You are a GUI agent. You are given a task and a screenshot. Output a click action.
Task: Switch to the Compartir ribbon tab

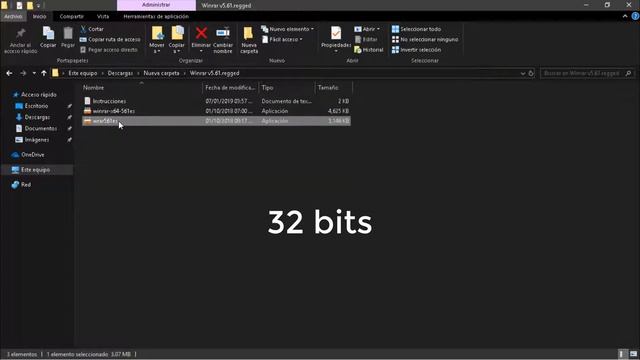click(71, 16)
